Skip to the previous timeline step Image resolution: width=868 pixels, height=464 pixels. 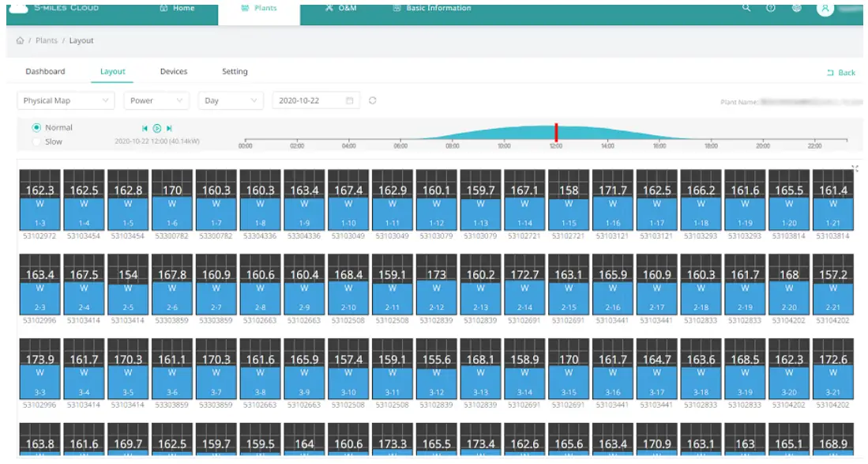click(145, 128)
